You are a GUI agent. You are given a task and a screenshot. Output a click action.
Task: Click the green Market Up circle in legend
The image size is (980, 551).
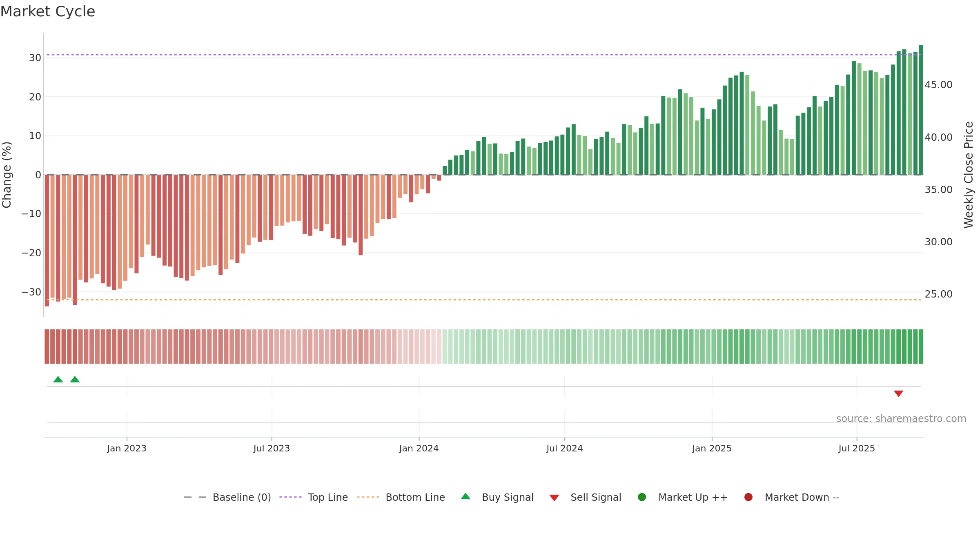pos(642,497)
